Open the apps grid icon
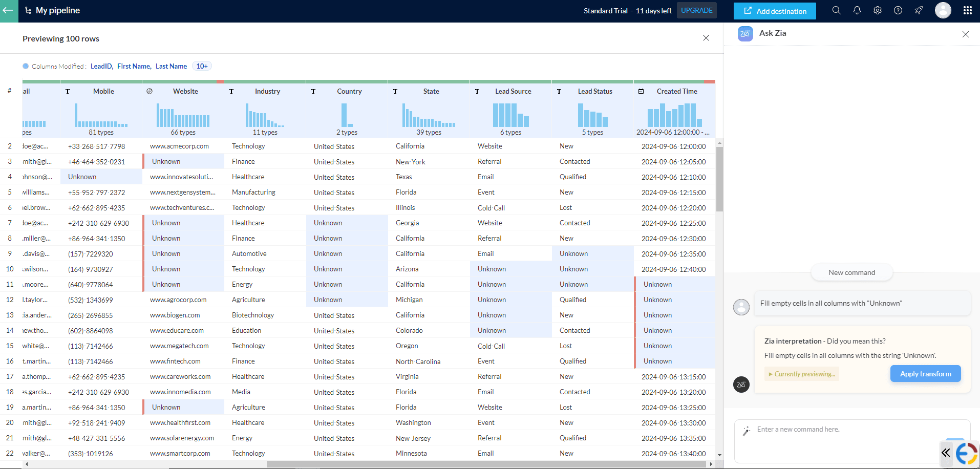 967,11
